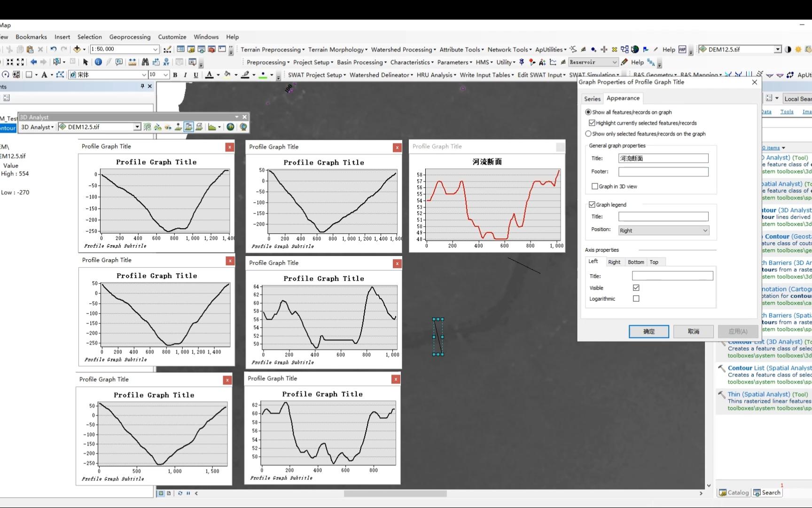Open the ArcToolbox red toolbox icon
The width and height of the screenshot is (812, 508).
point(211,49)
